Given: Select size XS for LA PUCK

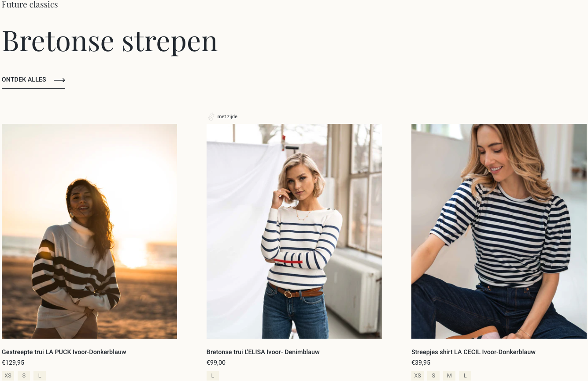Looking at the screenshot, I should point(8,376).
